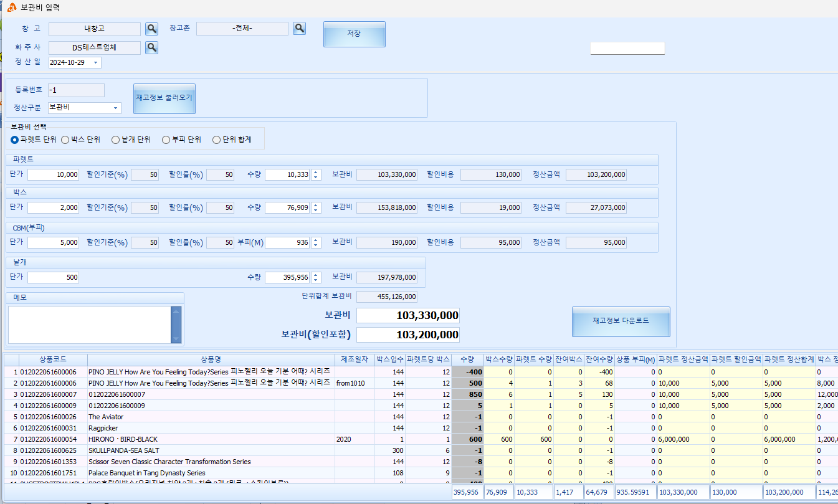Click the 보관비 total field 103,330,000
The image size is (838, 504).
coord(408,315)
